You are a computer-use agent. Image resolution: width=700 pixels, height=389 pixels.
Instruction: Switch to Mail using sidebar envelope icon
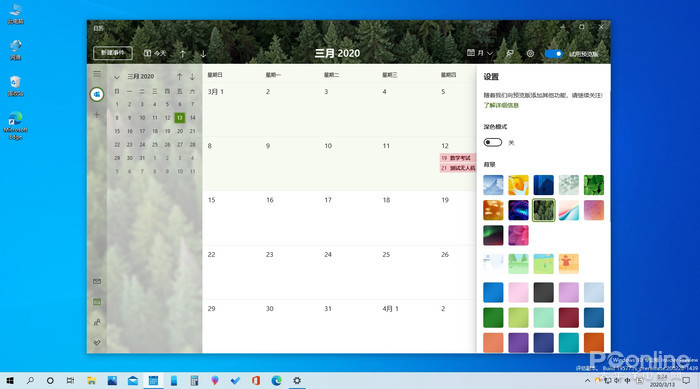[97, 281]
